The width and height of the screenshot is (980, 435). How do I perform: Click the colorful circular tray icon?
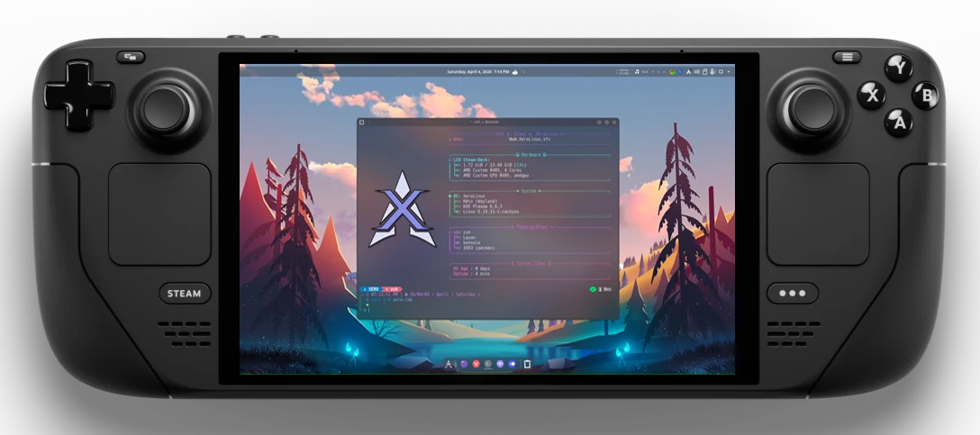coord(673,72)
